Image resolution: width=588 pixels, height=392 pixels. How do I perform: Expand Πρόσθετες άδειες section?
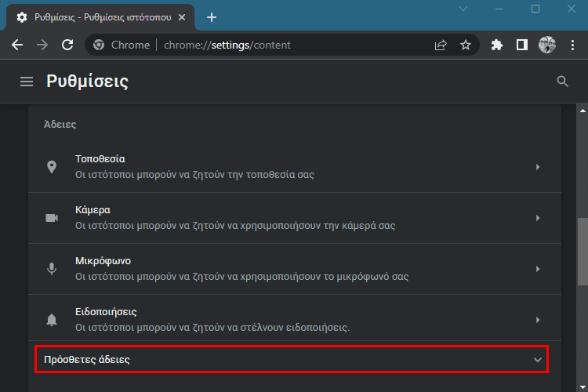tap(292, 359)
